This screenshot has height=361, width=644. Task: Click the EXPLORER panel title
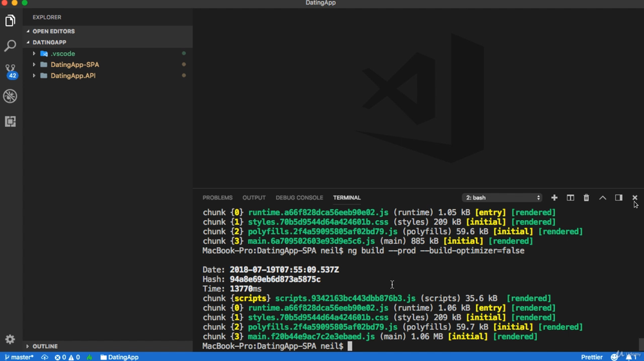[x=47, y=17]
